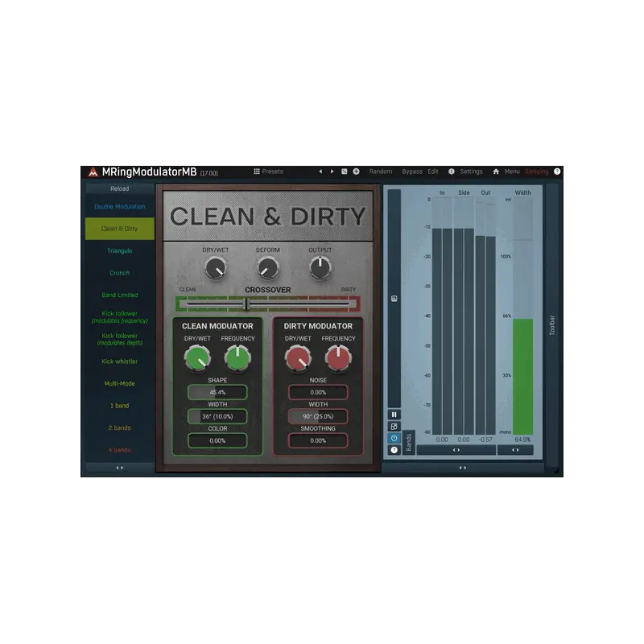Expand the vertical Toolbar strip
The image size is (644, 644).
click(552, 326)
